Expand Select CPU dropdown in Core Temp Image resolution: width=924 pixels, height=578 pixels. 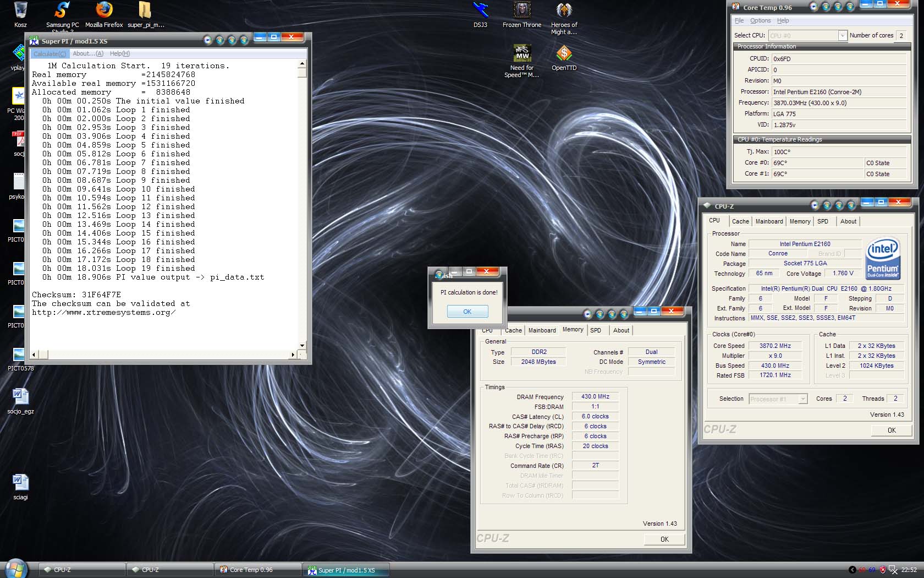842,35
